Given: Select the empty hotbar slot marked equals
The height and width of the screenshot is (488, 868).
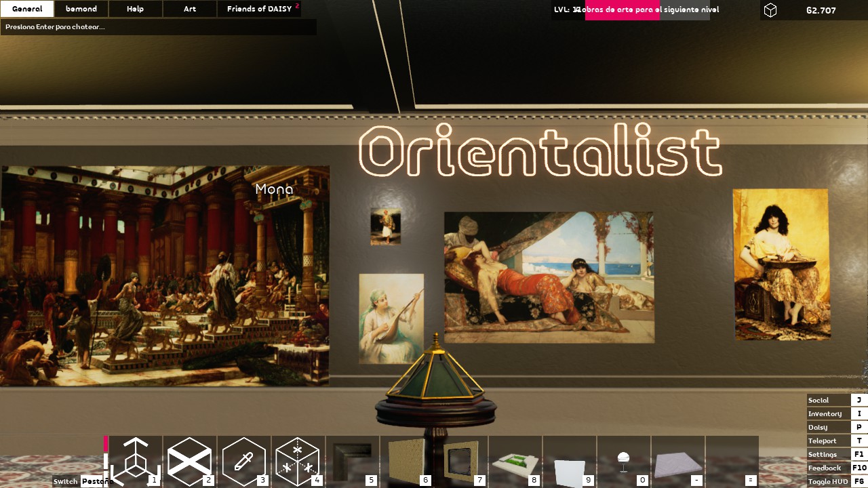Looking at the screenshot, I should click(732, 461).
